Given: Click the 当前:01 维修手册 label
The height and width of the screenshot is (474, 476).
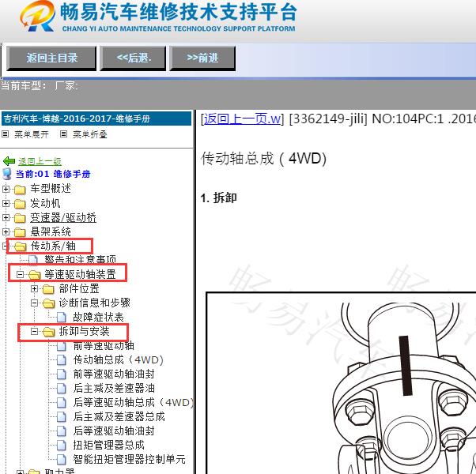Looking at the screenshot, I should coord(53,174).
